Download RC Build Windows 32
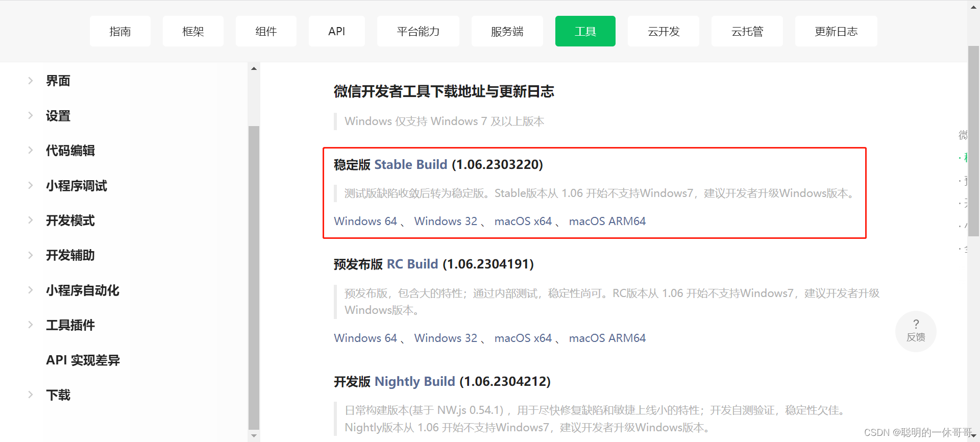Screen dimensions: 980x442 446,338
